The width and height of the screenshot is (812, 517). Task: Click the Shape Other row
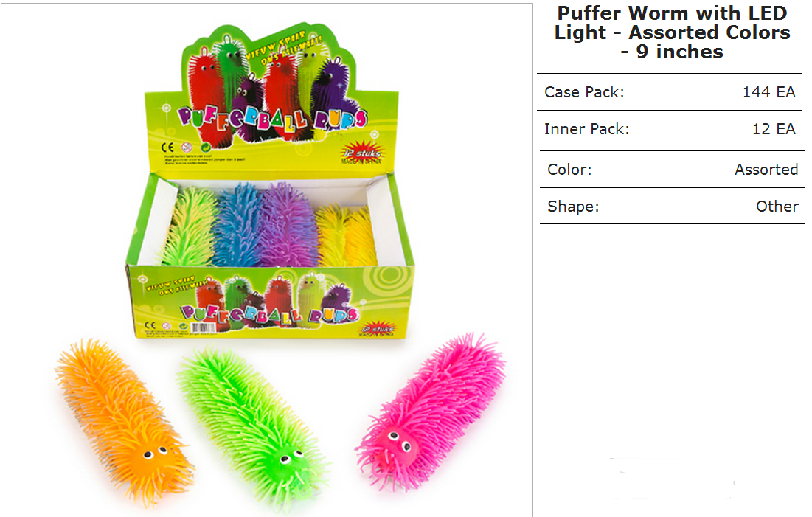tap(672, 207)
